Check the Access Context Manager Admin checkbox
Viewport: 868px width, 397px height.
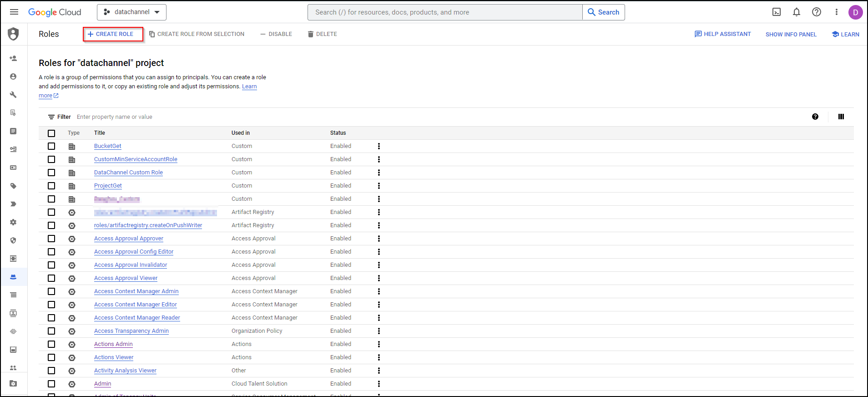(51, 291)
